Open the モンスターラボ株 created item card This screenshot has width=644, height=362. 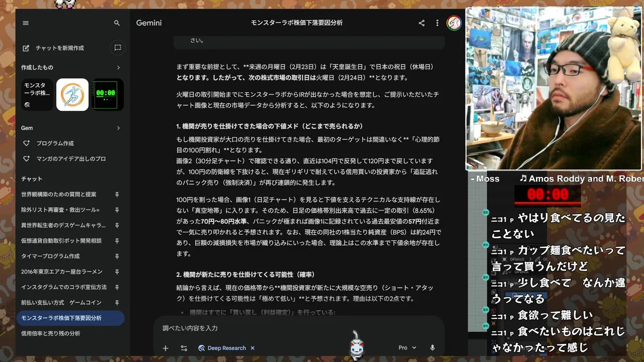(x=37, y=95)
